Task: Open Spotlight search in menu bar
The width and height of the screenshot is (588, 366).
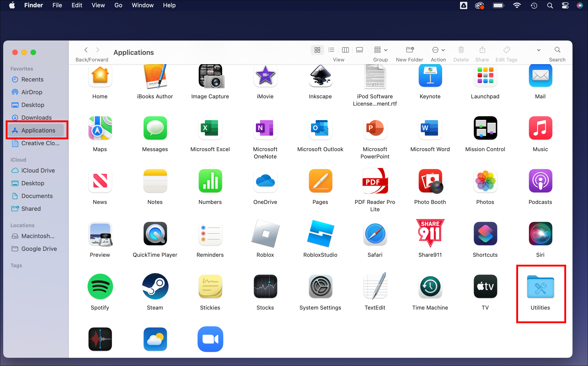Action: [x=550, y=5]
